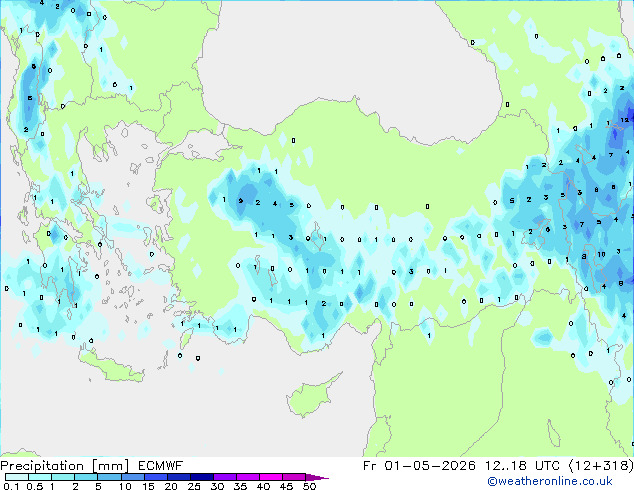Image resolution: width=634 pixels, height=490 pixels.
Task: Click the '15' legend scale label
Action: 148,486
